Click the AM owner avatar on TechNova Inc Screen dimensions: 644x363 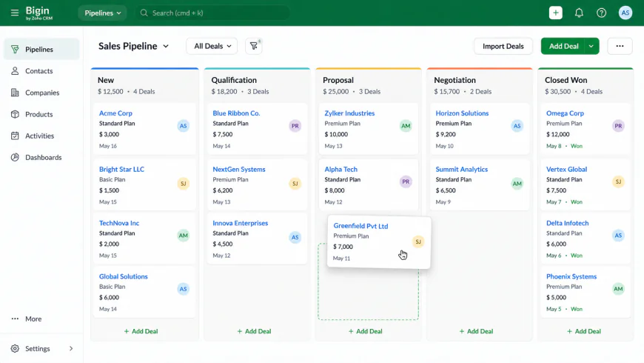coord(183,236)
